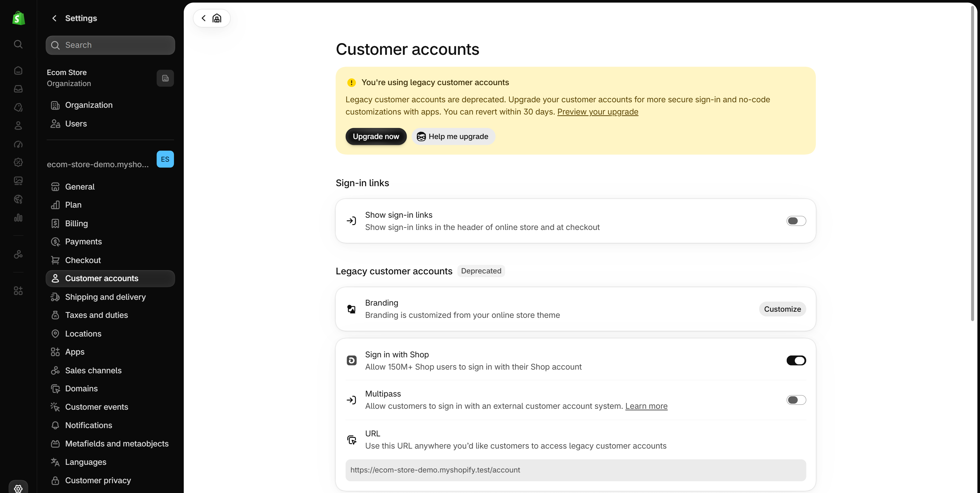This screenshot has width=980, height=493.
Task: Turn on the Multipass toggle
Action: pyautogui.click(x=796, y=400)
